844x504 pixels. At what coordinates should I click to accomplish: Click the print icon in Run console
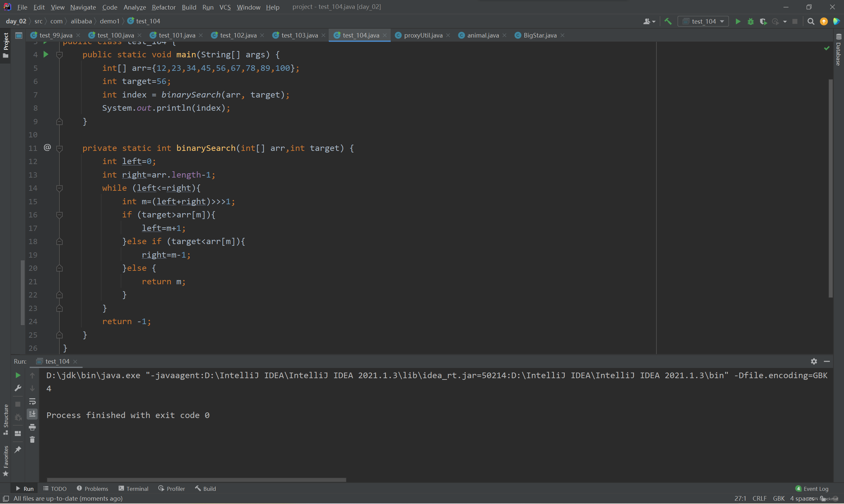coord(32,427)
